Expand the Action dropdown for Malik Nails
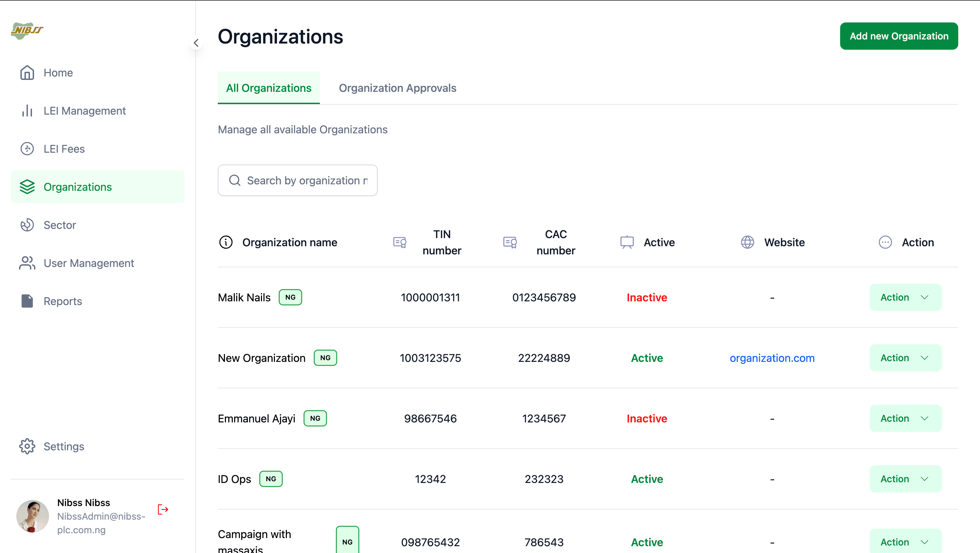The width and height of the screenshot is (980, 553). 905,297
